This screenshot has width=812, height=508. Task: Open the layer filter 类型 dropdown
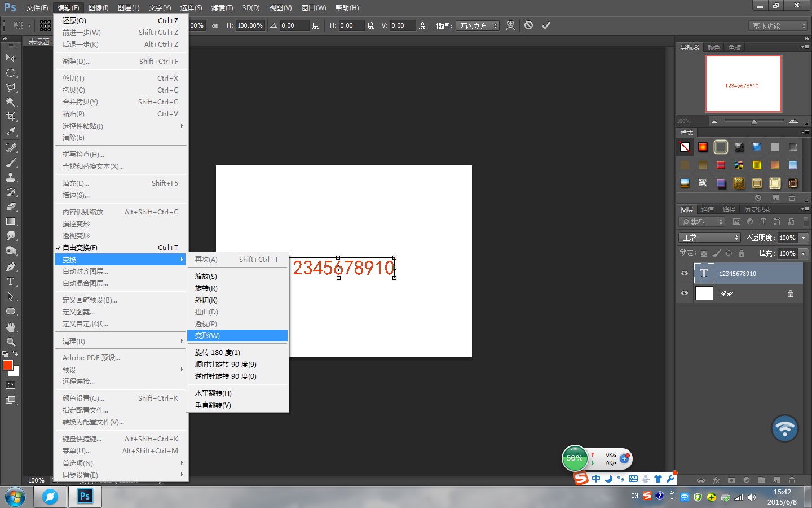point(702,222)
